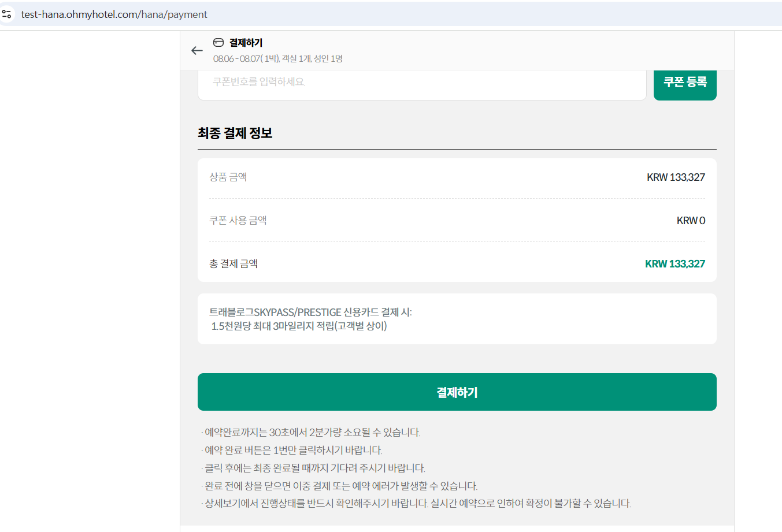Click the product amount KRW 133,327 in black

(x=676, y=177)
